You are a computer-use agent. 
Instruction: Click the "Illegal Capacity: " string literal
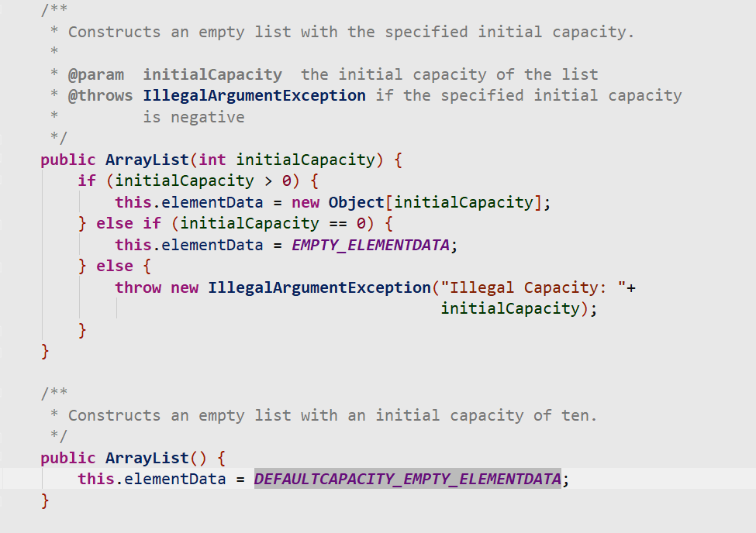click(533, 287)
